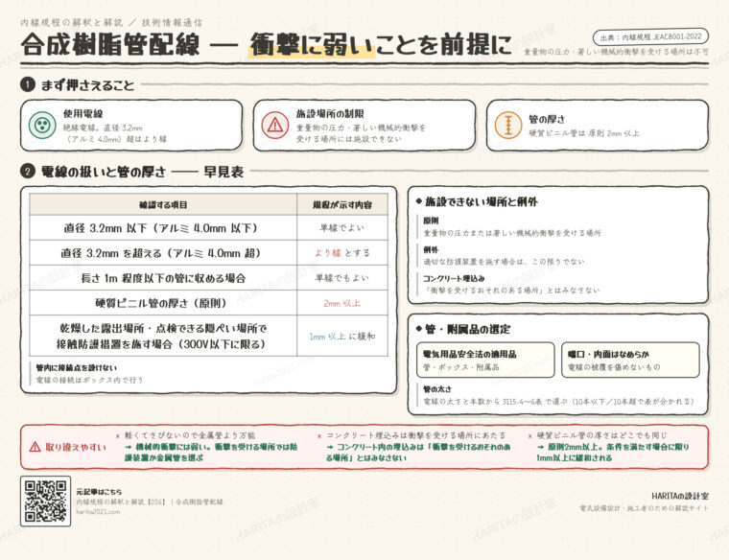Click the section heading まず押さえること

88,85
